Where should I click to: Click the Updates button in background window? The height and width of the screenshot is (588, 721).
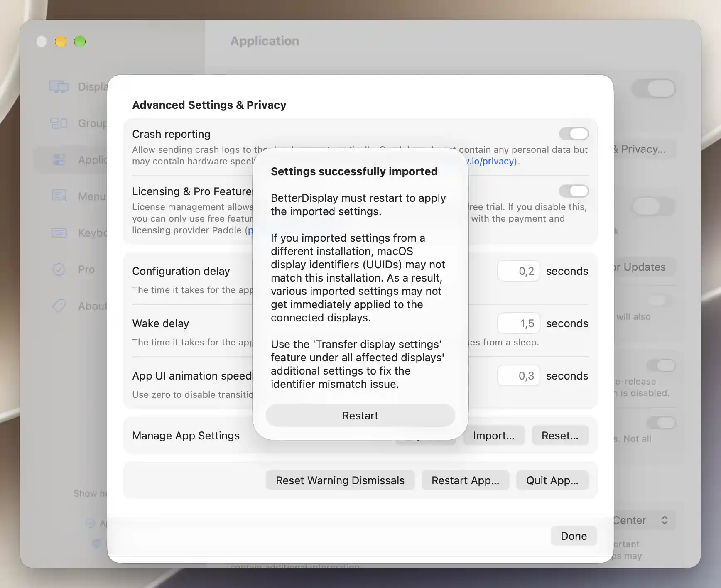coord(645,267)
